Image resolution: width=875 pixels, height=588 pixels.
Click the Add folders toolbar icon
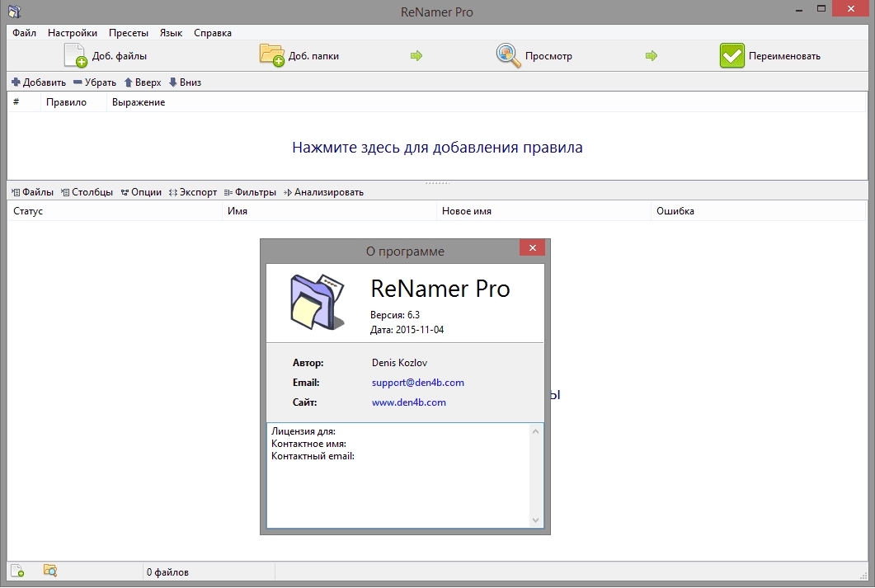coord(272,55)
